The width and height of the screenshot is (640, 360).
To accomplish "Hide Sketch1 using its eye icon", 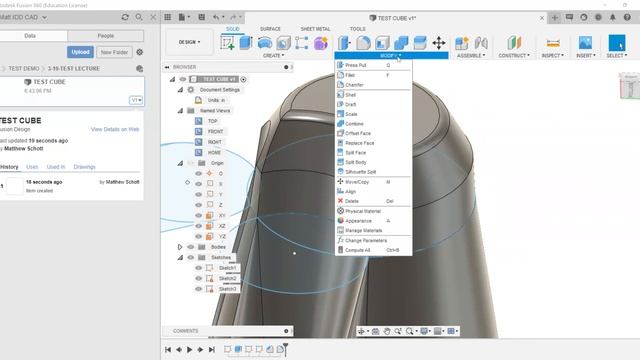I will (198, 268).
